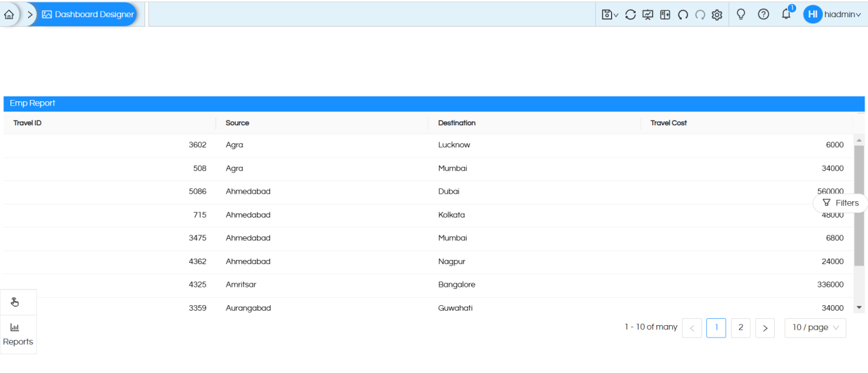The image size is (868, 373).
Task: Open presentation preview mode icon
Action: tap(648, 14)
